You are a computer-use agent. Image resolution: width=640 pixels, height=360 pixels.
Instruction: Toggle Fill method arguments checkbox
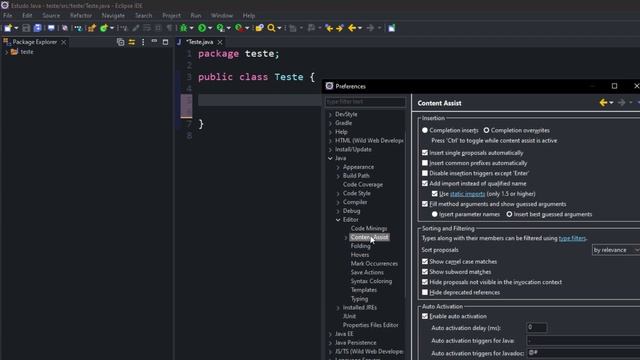point(425,204)
